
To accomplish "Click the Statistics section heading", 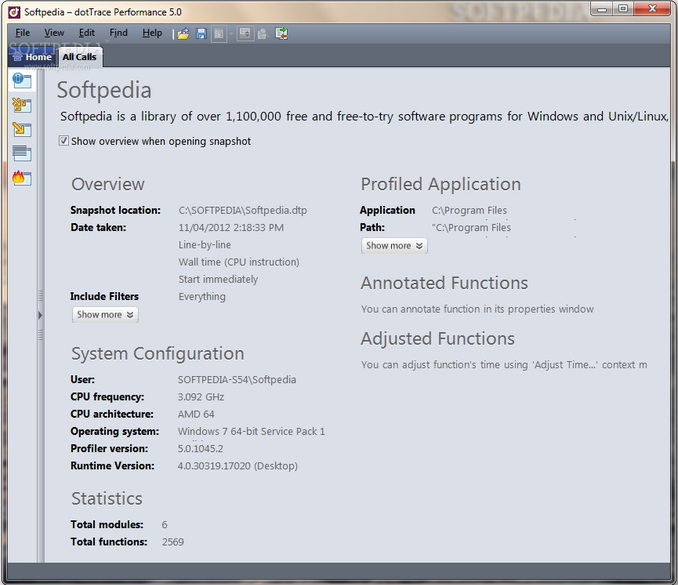I will coord(106,499).
